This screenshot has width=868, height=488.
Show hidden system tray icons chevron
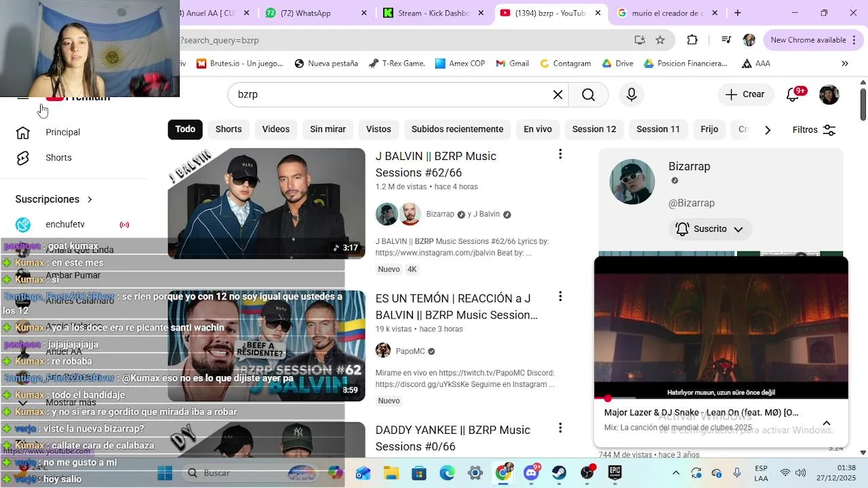click(675, 473)
